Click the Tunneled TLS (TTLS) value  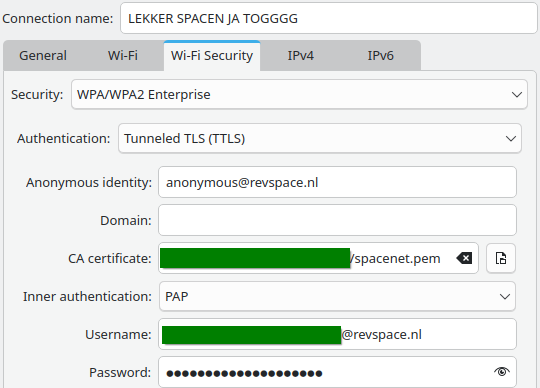185,139
